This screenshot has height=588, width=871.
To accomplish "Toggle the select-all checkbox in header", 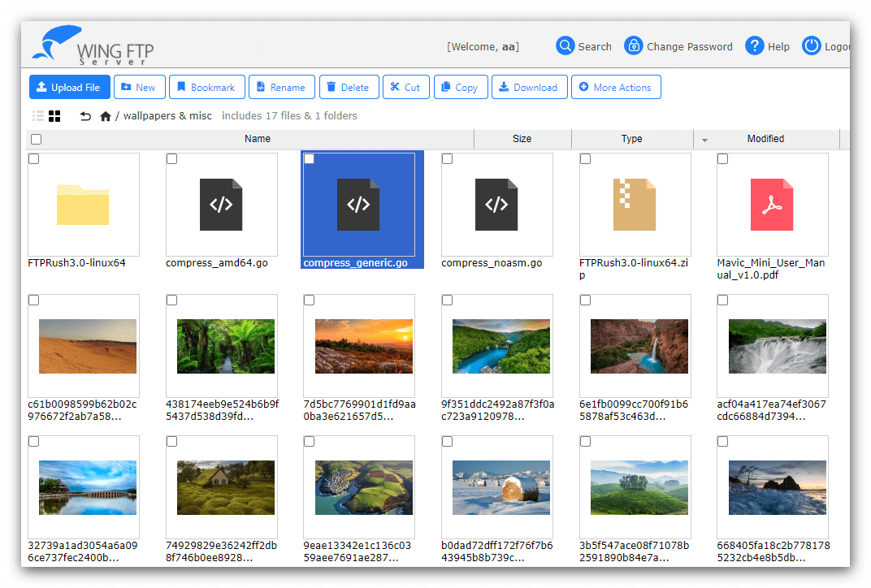I will click(36, 140).
